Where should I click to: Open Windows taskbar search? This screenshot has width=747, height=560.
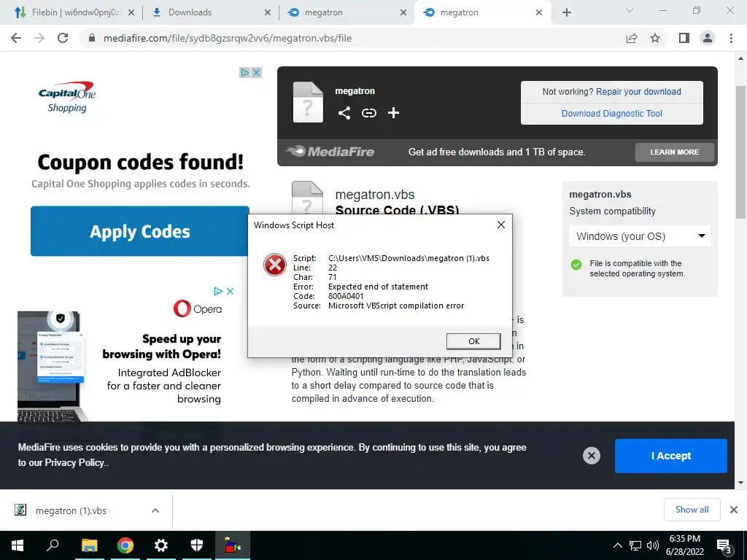(x=53, y=545)
